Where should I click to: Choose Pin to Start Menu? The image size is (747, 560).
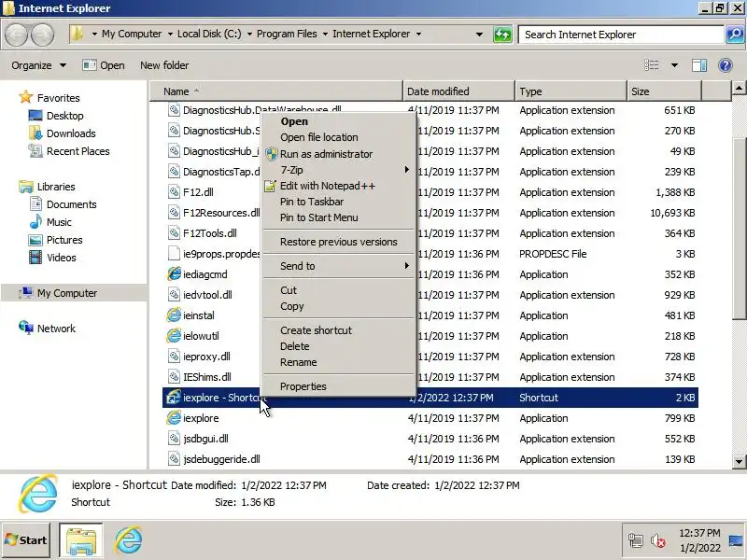click(x=338, y=217)
